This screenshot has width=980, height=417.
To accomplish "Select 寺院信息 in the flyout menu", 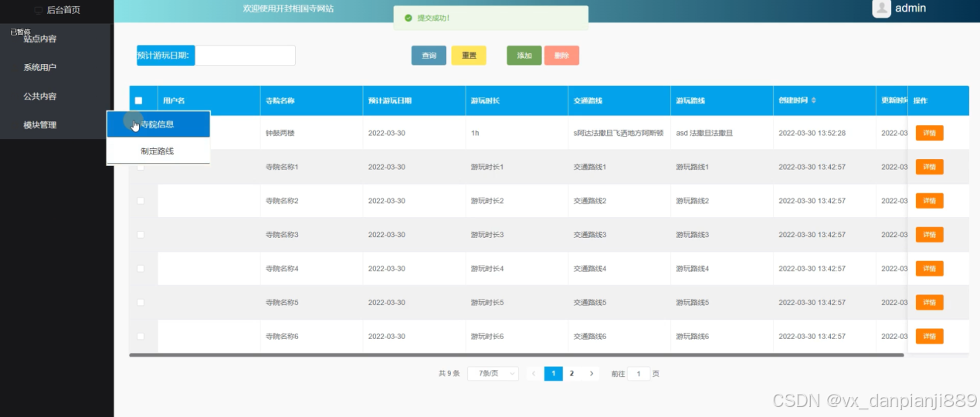I will click(158, 124).
